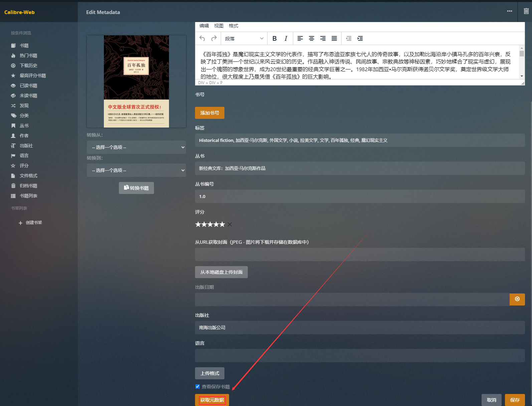This screenshot has height=406, width=532.
Task: Center-align the description text
Action: pos(312,38)
